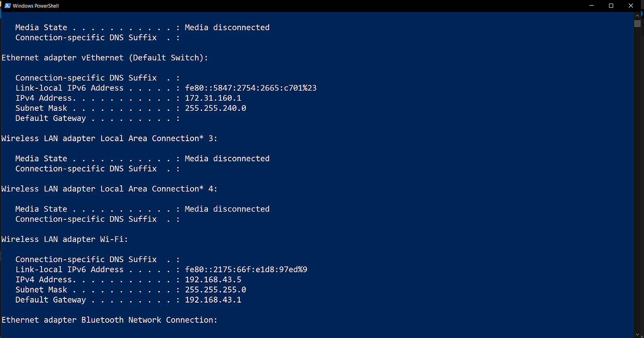Click the Windows PowerShell title text
Image resolution: width=644 pixels, height=338 pixels.
point(35,6)
